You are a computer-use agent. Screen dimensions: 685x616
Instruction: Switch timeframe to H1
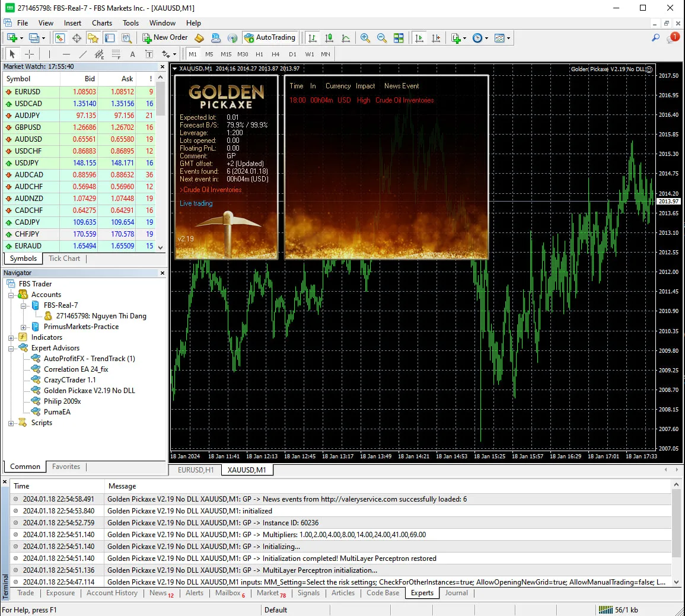coord(260,54)
